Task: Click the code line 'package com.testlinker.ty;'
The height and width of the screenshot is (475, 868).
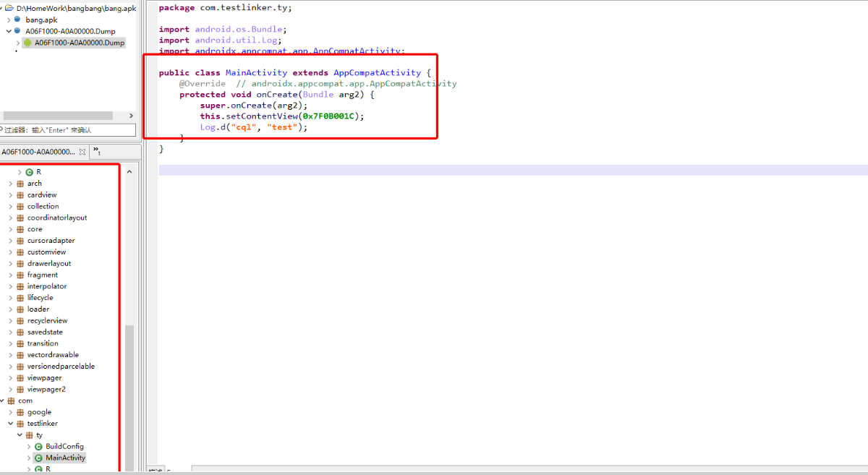Action: 226,8
